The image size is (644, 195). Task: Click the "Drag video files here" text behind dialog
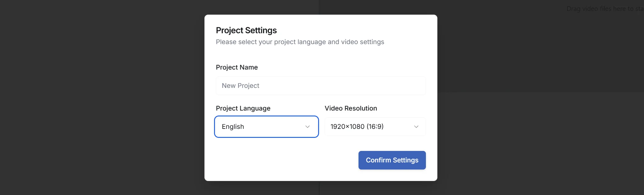point(605,9)
